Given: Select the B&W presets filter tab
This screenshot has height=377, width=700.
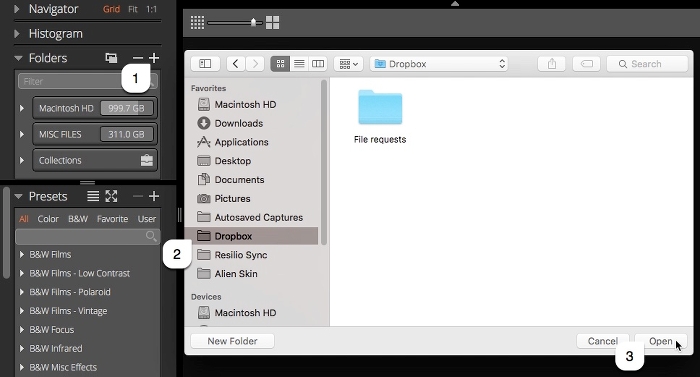Looking at the screenshot, I should [x=78, y=219].
